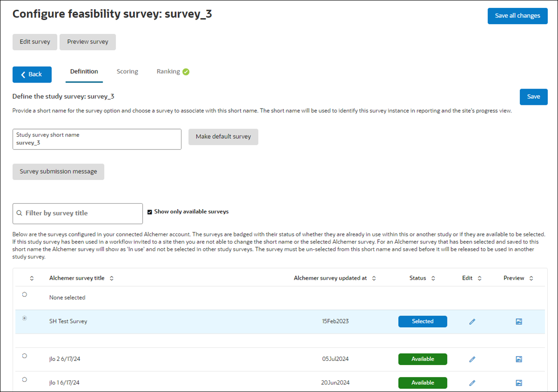Click Make default survey button
Image resolution: width=558 pixels, height=392 pixels.
click(223, 137)
